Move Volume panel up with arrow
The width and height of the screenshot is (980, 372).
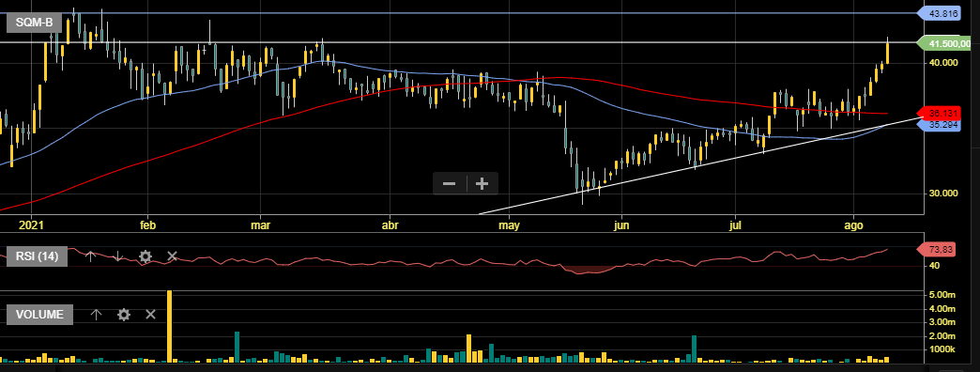click(x=96, y=315)
